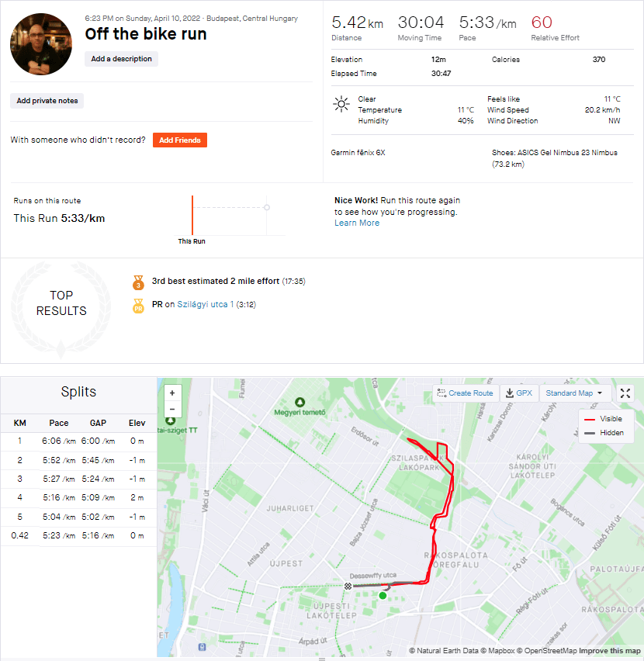Zoom in on the map
The image size is (644, 661).
[171, 393]
